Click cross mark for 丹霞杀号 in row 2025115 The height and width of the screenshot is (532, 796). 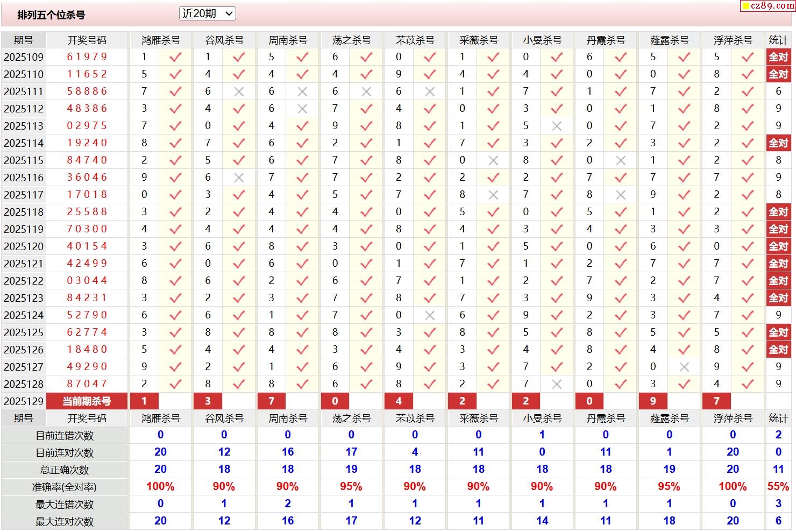tap(621, 160)
